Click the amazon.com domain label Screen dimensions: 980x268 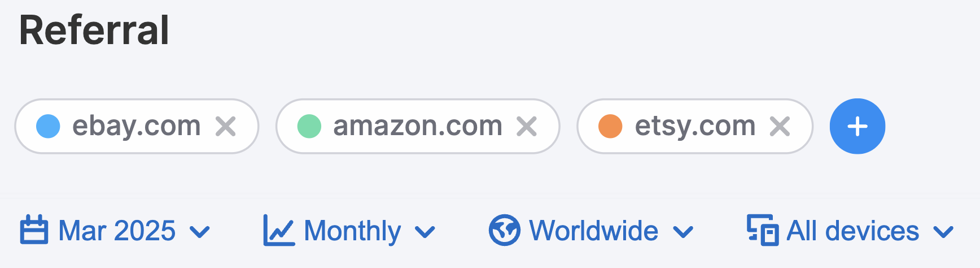pyautogui.click(x=418, y=126)
